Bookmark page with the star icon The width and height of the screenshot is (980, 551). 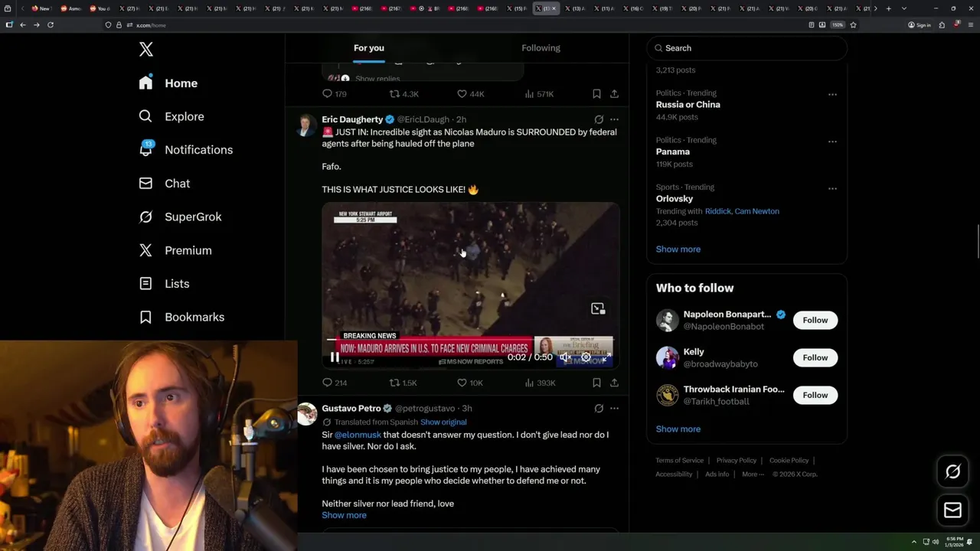point(853,25)
